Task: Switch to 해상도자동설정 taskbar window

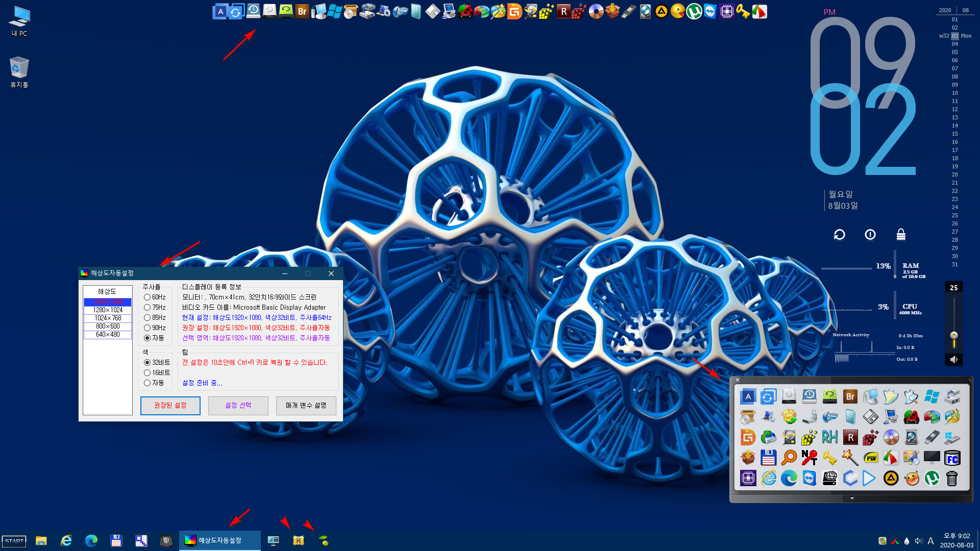Action: coord(219,540)
